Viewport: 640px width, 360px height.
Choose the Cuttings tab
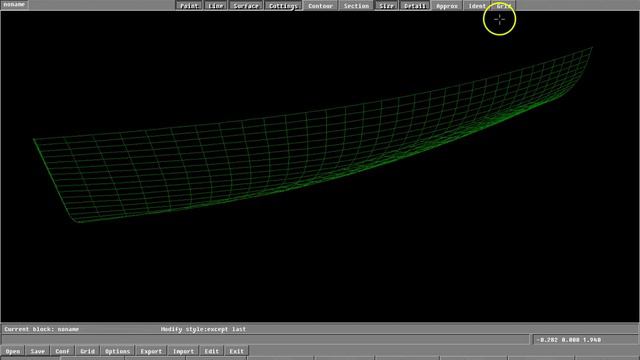tap(283, 6)
